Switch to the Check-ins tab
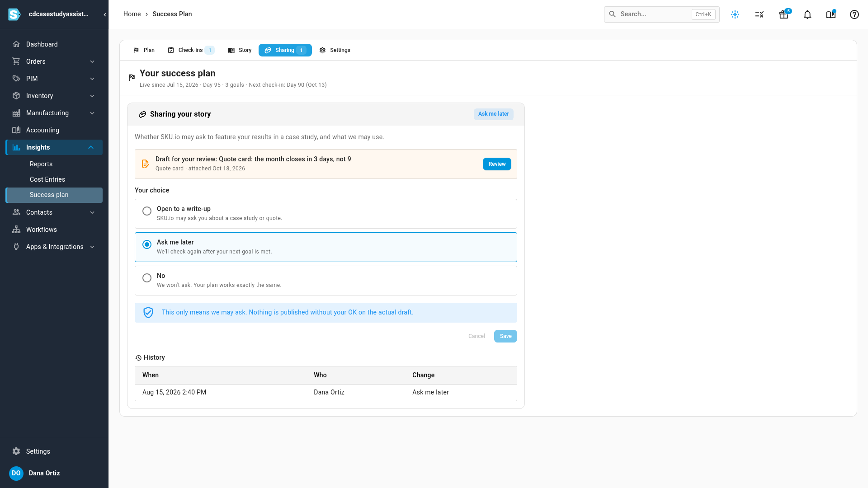868x488 pixels. pyautogui.click(x=190, y=50)
